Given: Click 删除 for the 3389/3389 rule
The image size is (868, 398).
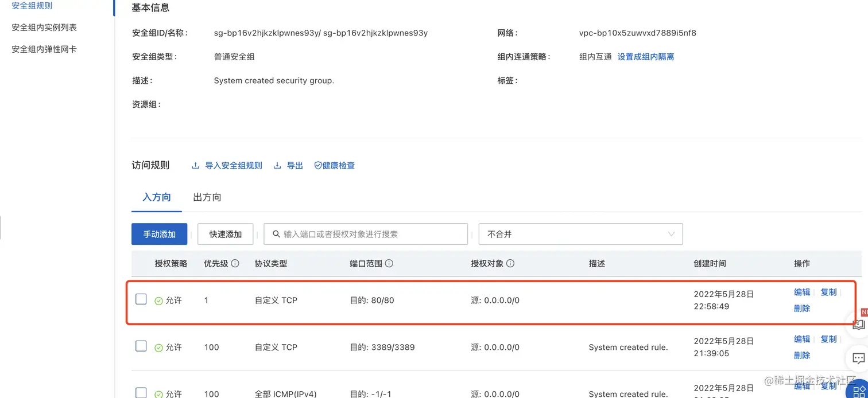Looking at the screenshot, I should pos(802,355).
